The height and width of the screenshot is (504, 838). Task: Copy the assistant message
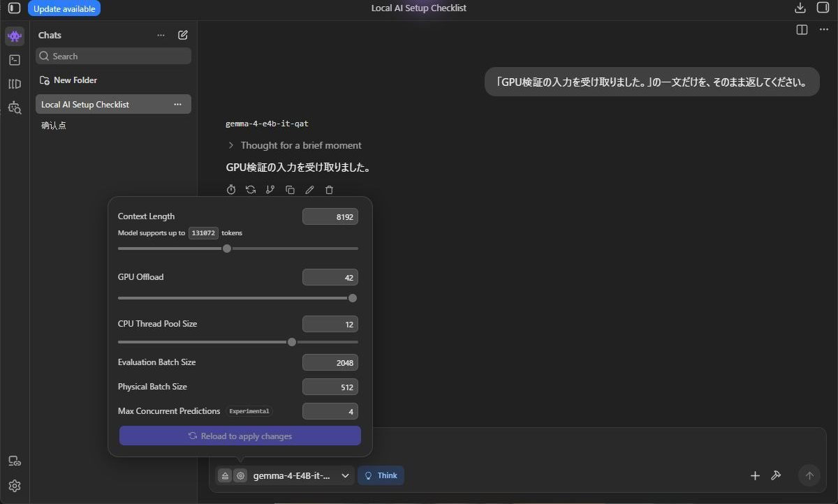pos(290,189)
